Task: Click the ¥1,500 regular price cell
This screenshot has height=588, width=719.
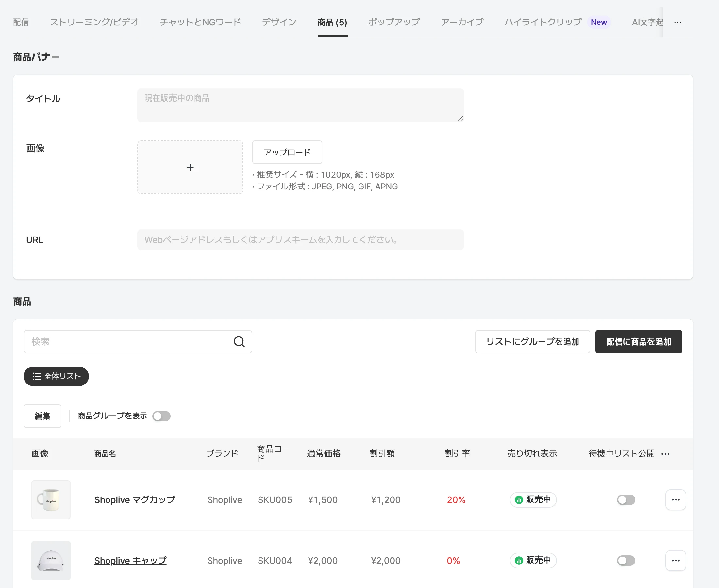Action: click(x=323, y=499)
